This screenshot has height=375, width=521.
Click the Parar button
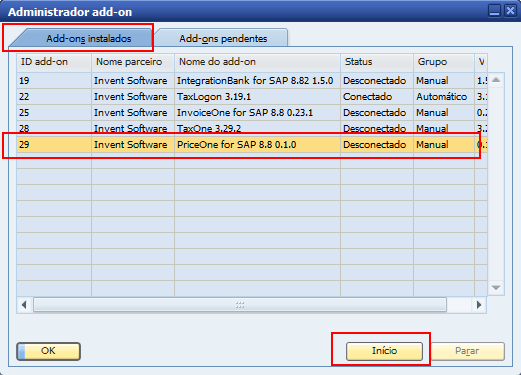(x=467, y=351)
